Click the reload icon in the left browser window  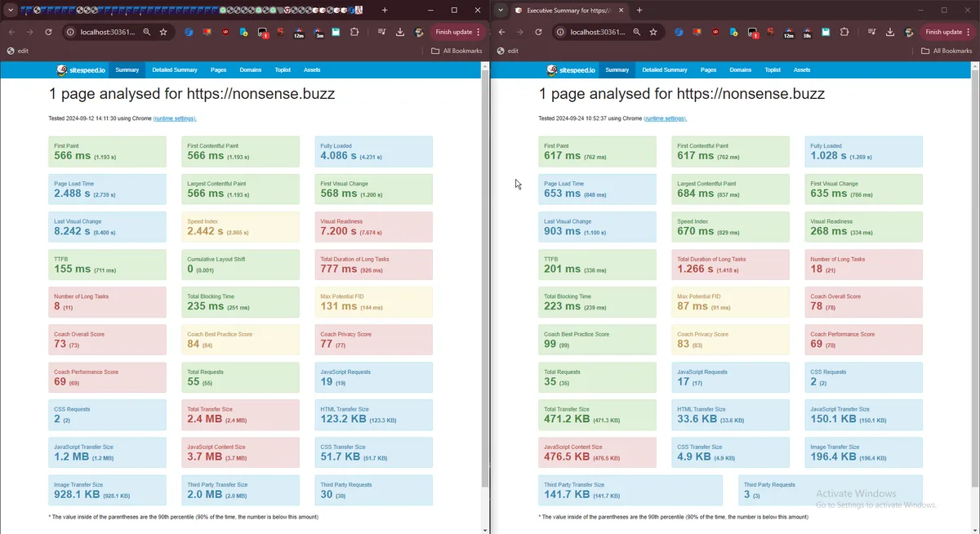point(48,32)
